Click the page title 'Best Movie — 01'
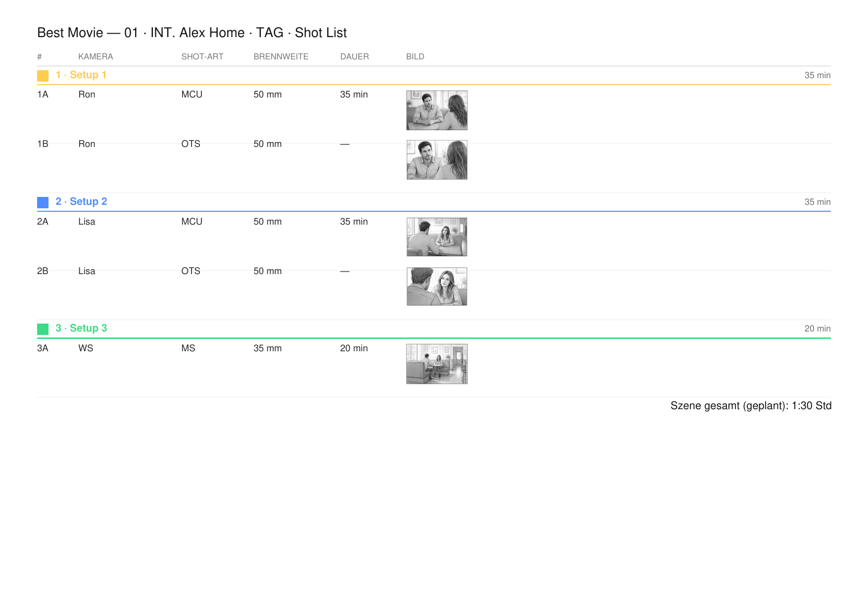This screenshot has width=868, height=614. (x=88, y=33)
